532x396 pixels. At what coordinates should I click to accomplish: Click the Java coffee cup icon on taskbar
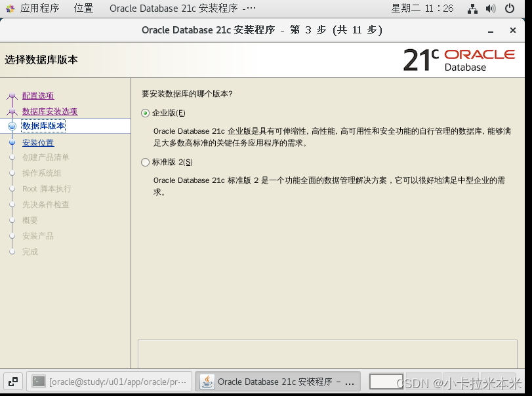pos(207,380)
